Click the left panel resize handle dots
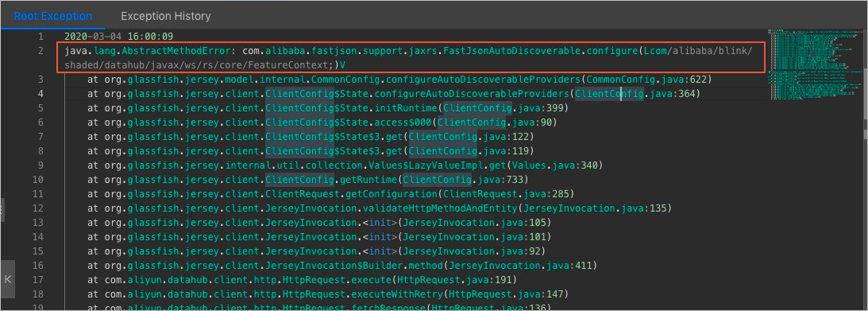868x311 pixels. pos(2,210)
